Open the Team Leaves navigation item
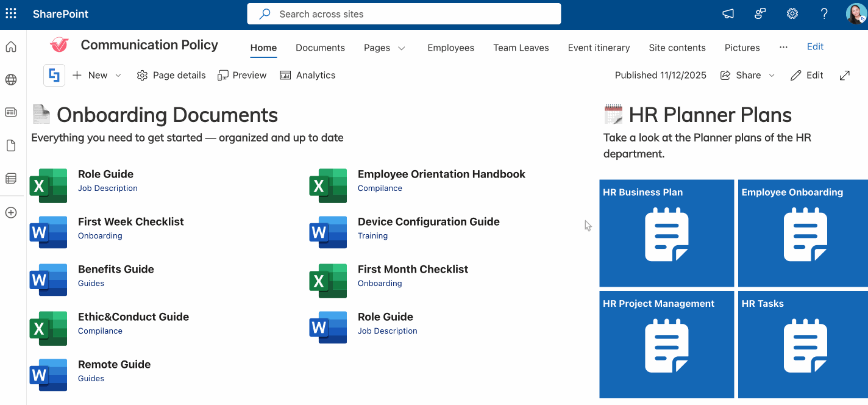Image resolution: width=868 pixels, height=405 pixels. click(521, 48)
